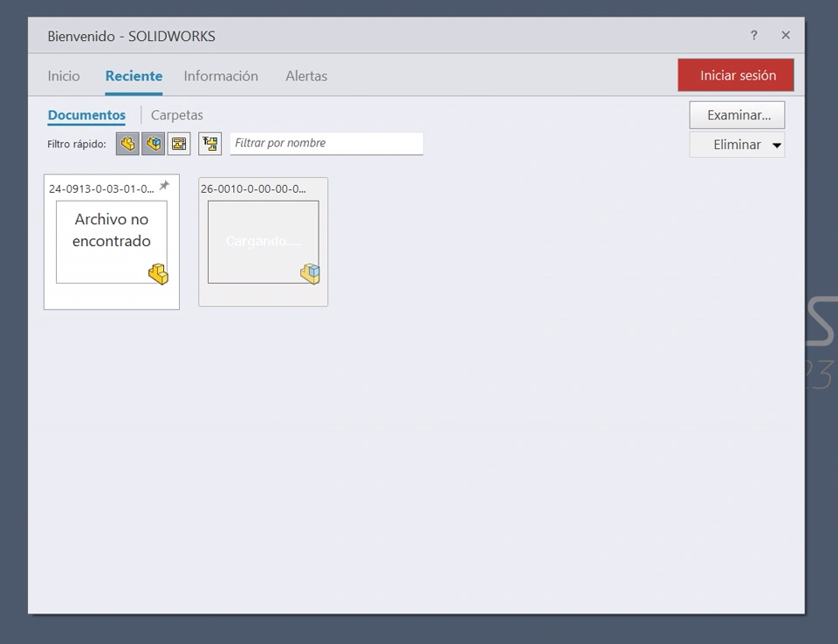838x644 pixels.
Task: Click part icon on 24-0913 thumbnail
Action: 158,274
